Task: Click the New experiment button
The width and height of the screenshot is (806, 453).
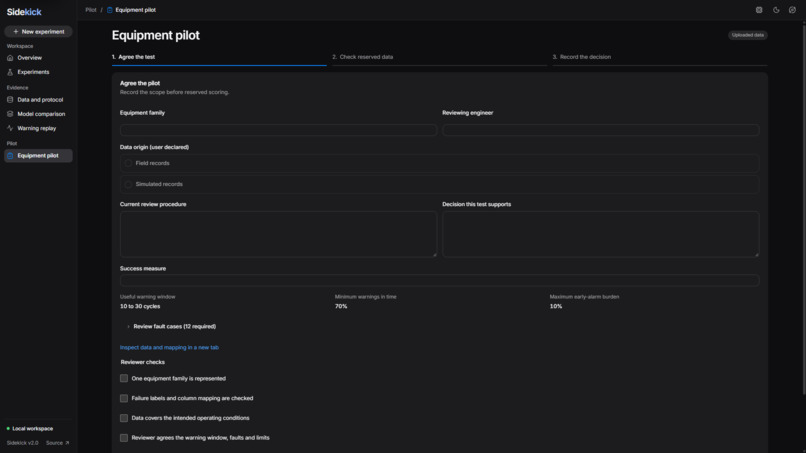Action: (39, 32)
